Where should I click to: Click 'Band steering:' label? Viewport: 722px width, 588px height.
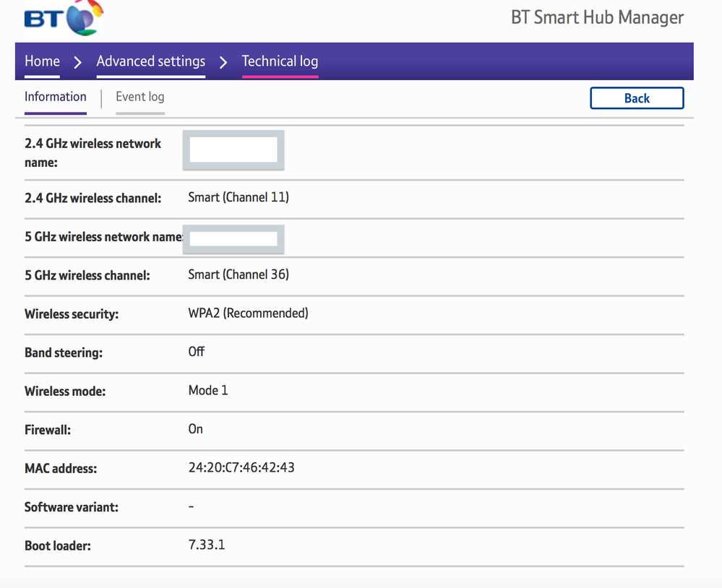click(x=64, y=353)
